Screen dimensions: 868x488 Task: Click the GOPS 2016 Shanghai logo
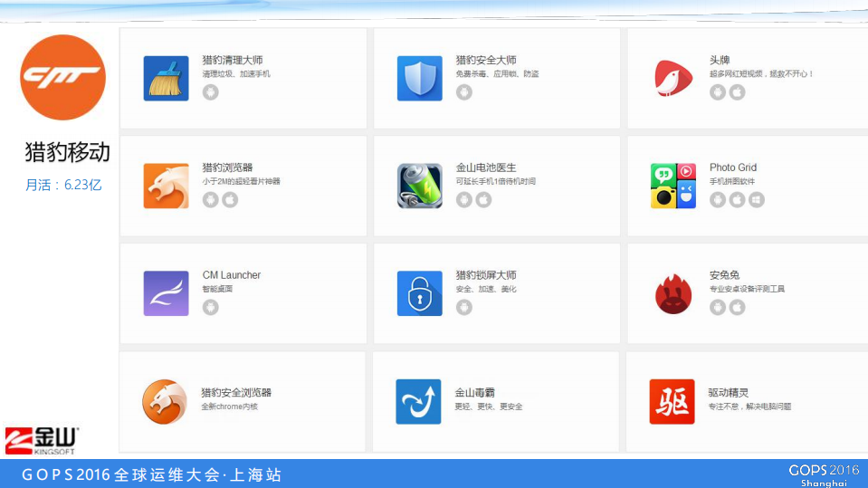pyautogui.click(x=824, y=475)
